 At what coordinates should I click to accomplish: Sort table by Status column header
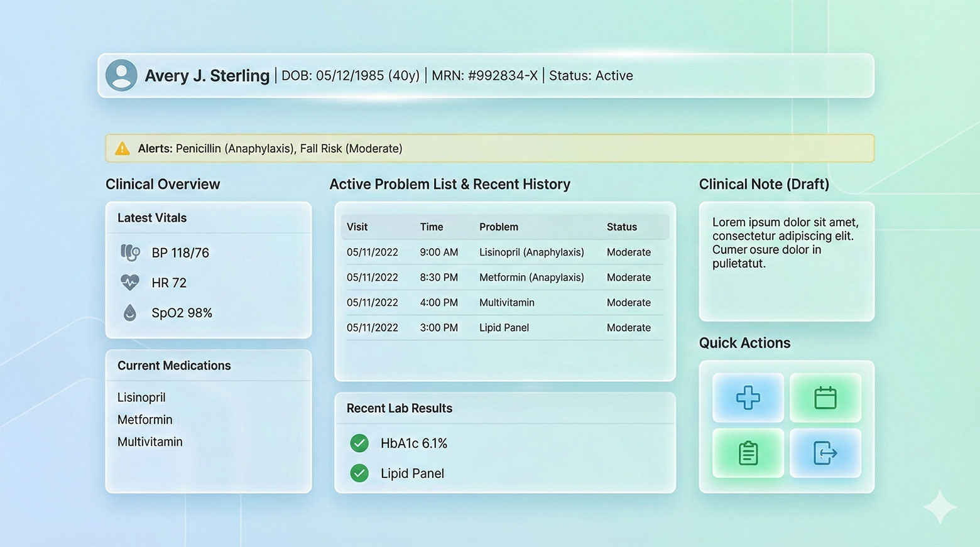click(x=621, y=227)
